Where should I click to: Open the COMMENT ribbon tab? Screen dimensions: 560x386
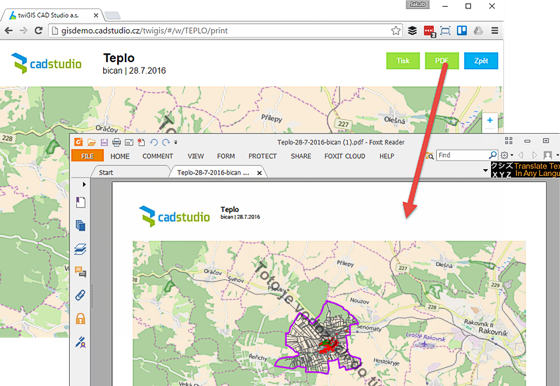tap(158, 156)
